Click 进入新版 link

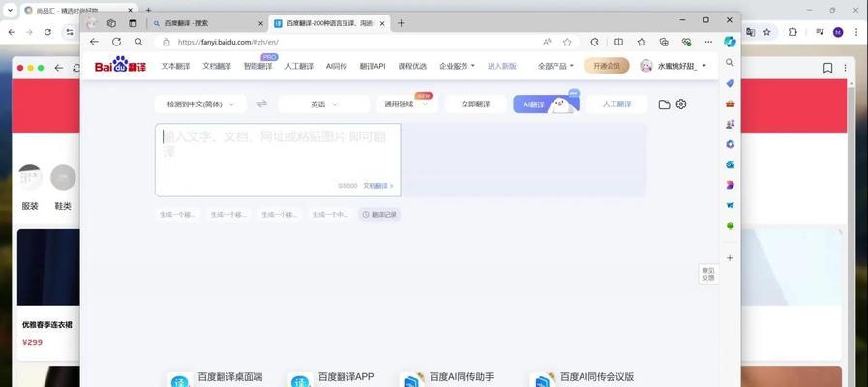(501, 66)
